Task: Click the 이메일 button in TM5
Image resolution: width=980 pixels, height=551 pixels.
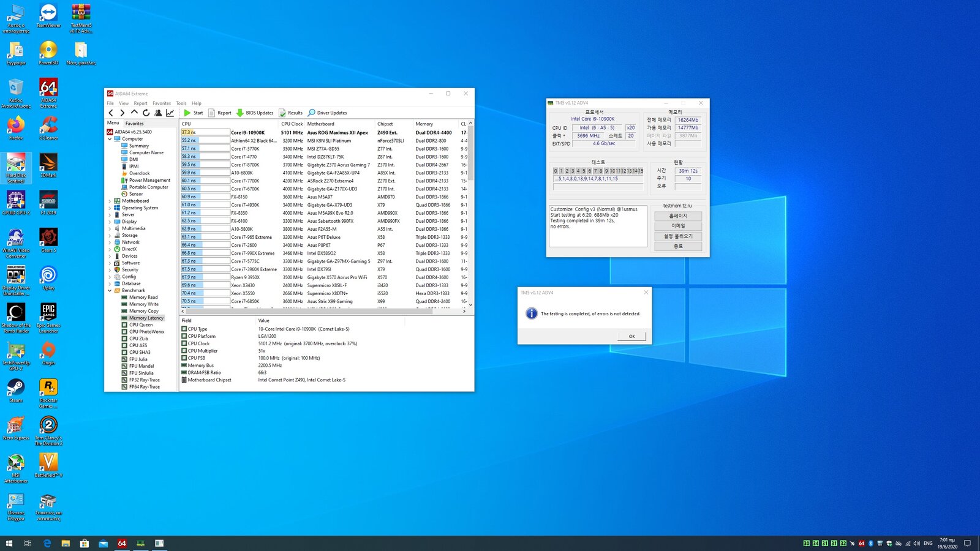Action: pyautogui.click(x=678, y=226)
